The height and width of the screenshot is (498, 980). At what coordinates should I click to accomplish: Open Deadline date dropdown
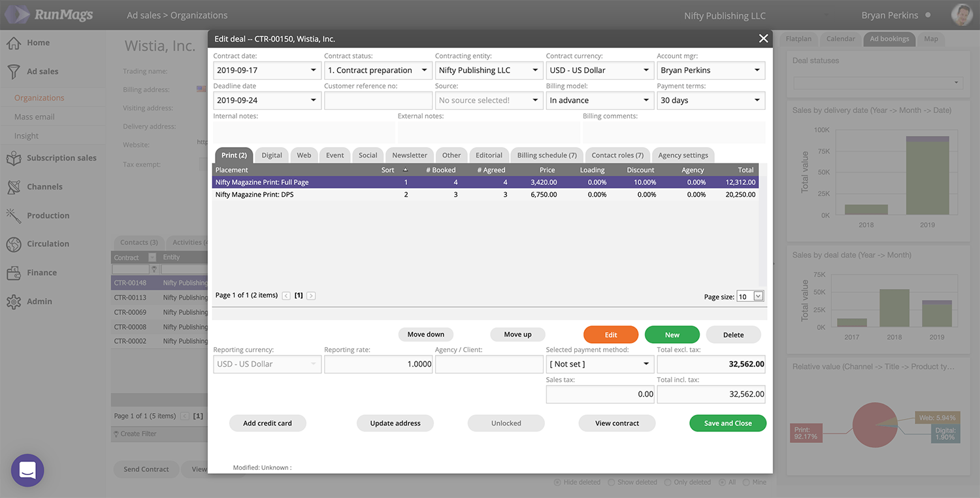coord(313,101)
